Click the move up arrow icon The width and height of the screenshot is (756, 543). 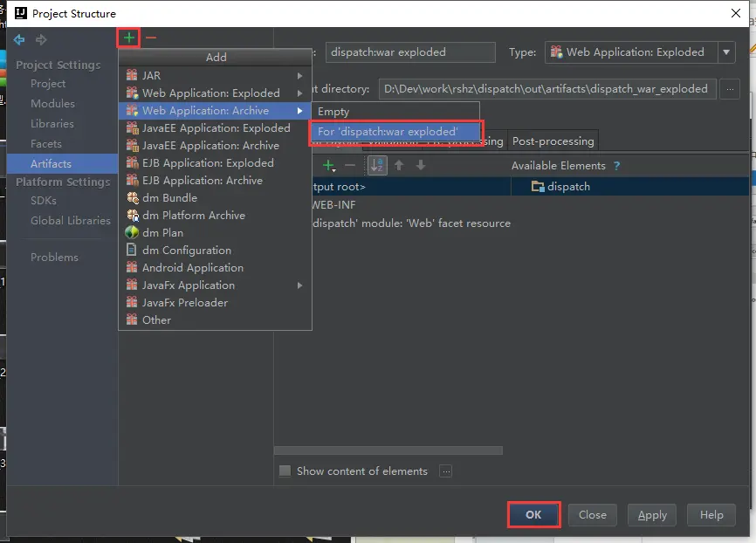point(399,165)
